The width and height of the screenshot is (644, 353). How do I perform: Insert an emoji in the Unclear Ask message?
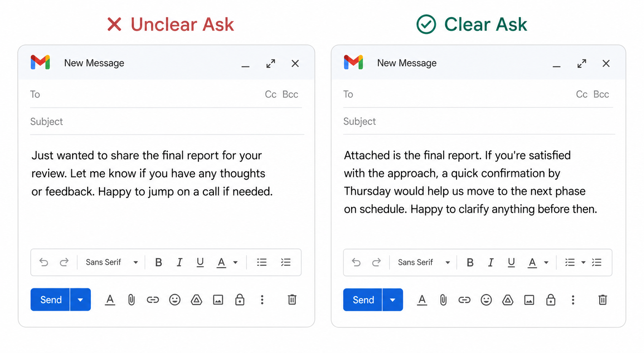(175, 300)
